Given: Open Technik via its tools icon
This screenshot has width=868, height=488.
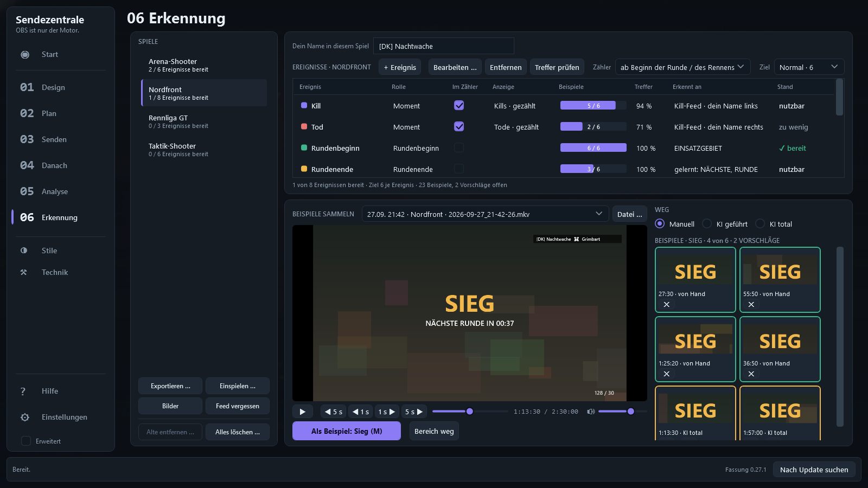Looking at the screenshot, I should coord(24,272).
